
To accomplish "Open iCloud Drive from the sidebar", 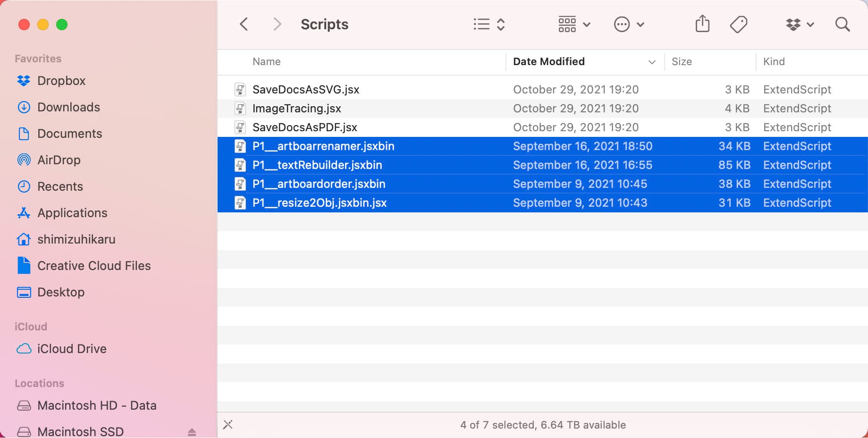I will point(72,349).
